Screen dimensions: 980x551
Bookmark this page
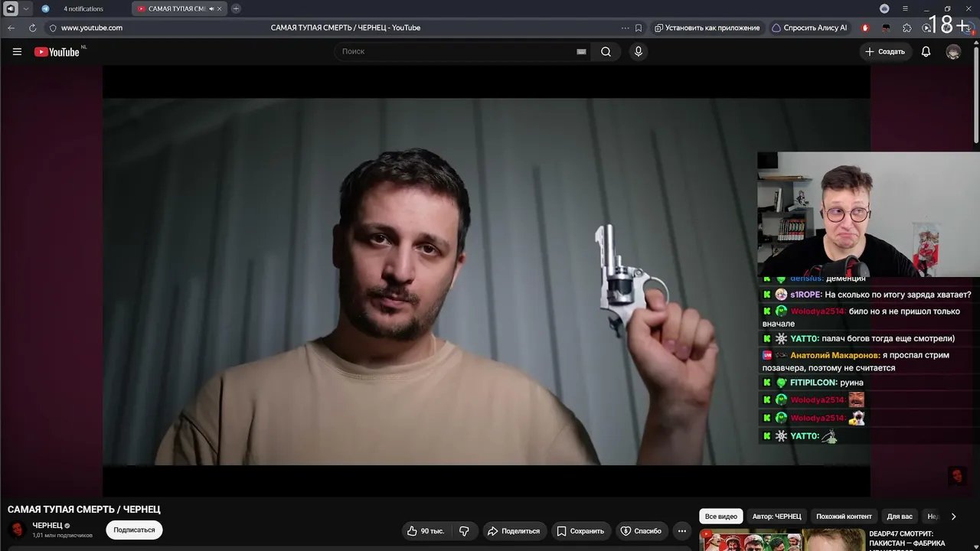point(639,28)
